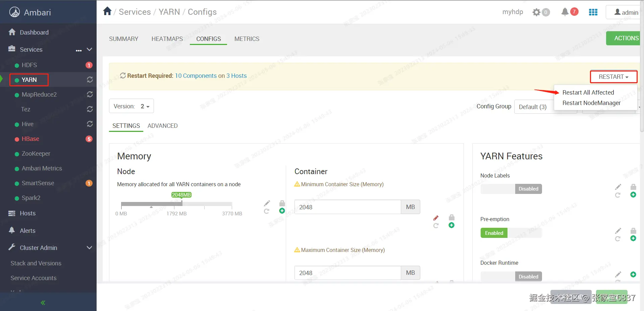Select Spark2 service in sidebar

31,198
